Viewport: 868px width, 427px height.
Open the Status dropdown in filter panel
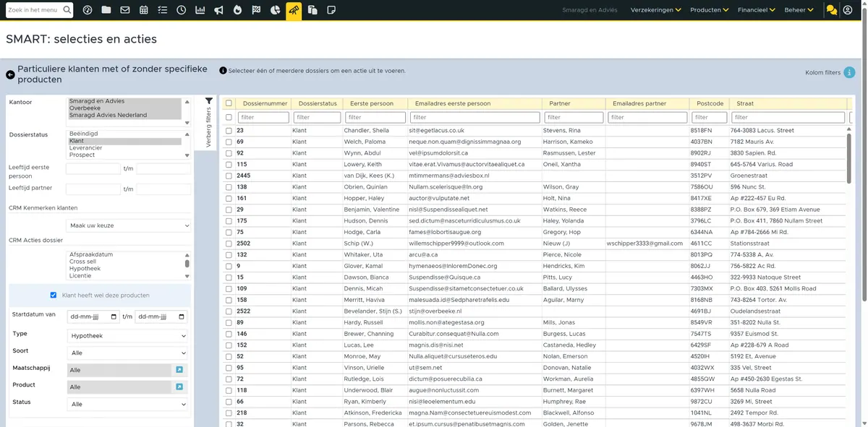click(x=127, y=405)
